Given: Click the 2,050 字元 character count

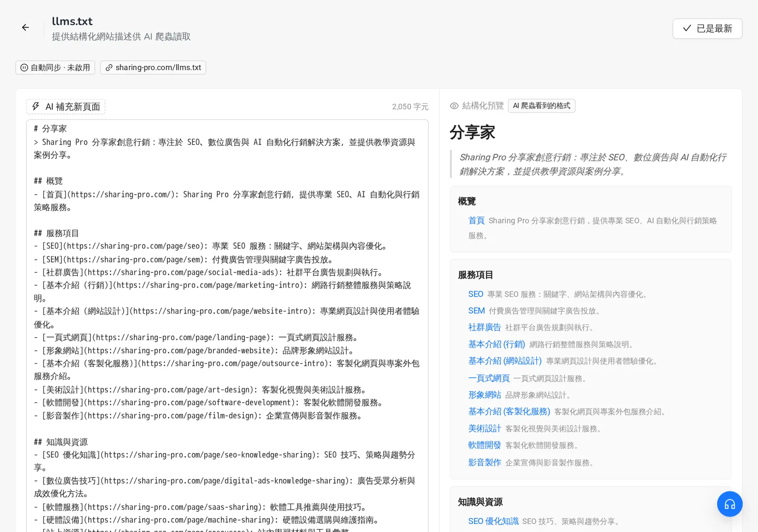Looking at the screenshot, I should 410,107.
